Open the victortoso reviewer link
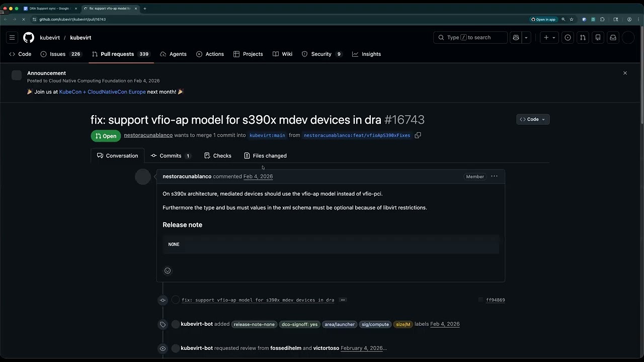The height and width of the screenshot is (362, 644). 326,348
